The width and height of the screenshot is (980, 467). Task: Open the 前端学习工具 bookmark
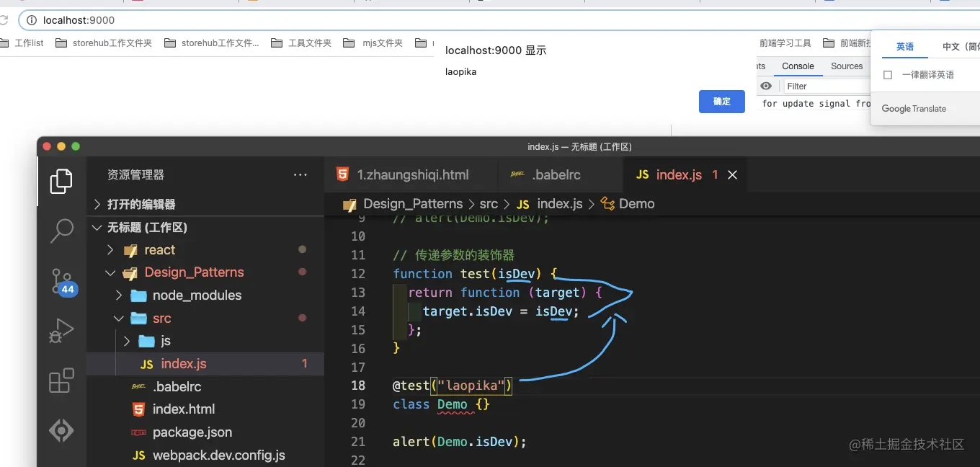coord(785,43)
